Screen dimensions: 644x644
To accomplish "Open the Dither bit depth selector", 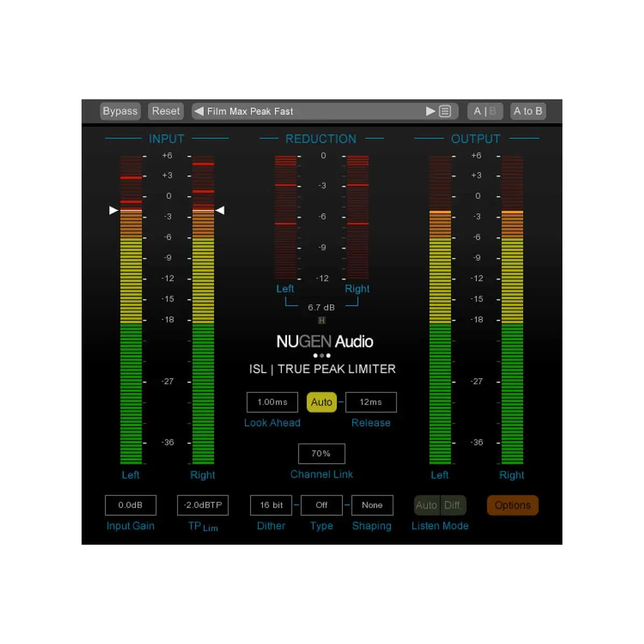I will tap(270, 505).
